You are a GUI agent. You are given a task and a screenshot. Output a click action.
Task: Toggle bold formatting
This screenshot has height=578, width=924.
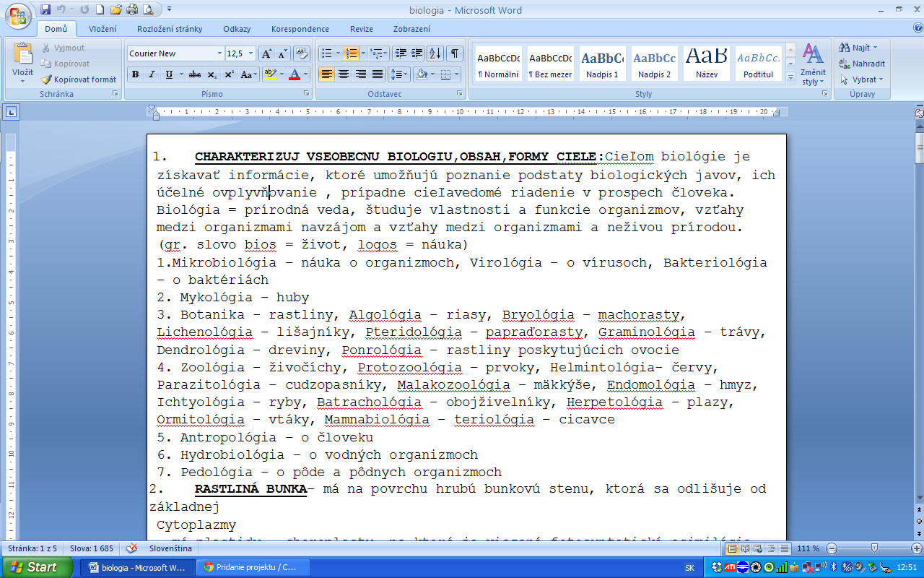[135, 74]
